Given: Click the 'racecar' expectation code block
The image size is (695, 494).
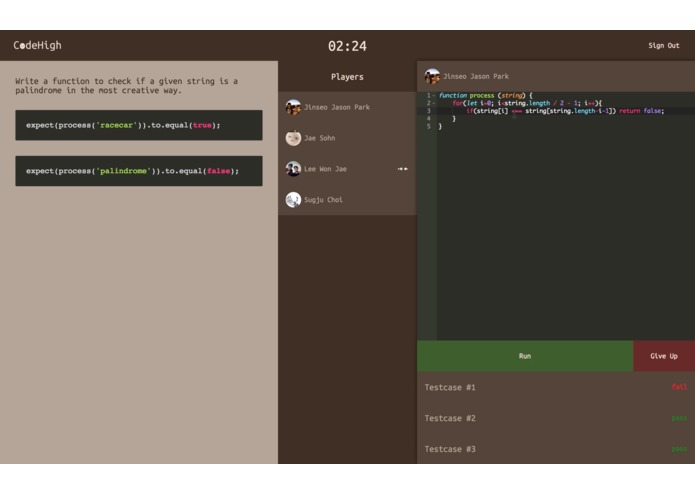Looking at the screenshot, I should (139, 125).
